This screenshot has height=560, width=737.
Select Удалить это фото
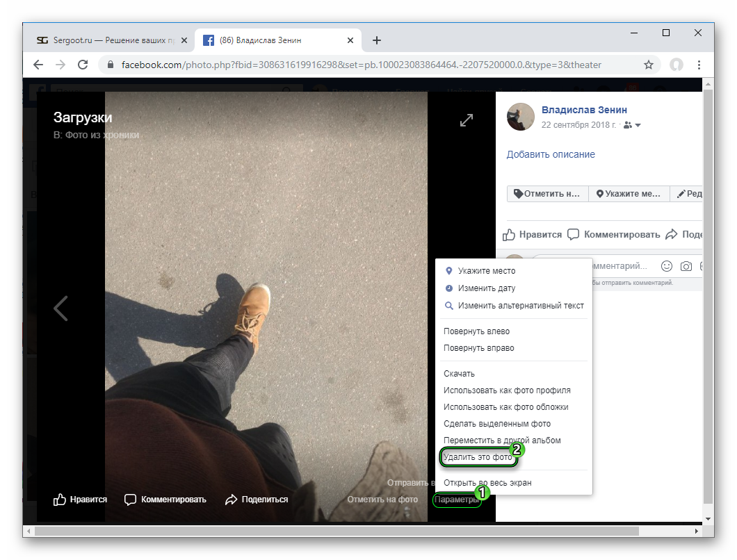478,457
